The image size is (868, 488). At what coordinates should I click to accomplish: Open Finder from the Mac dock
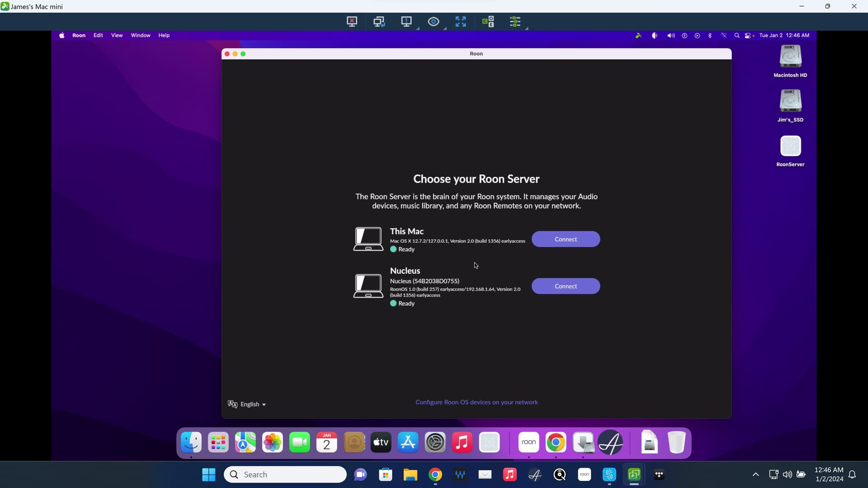191,442
